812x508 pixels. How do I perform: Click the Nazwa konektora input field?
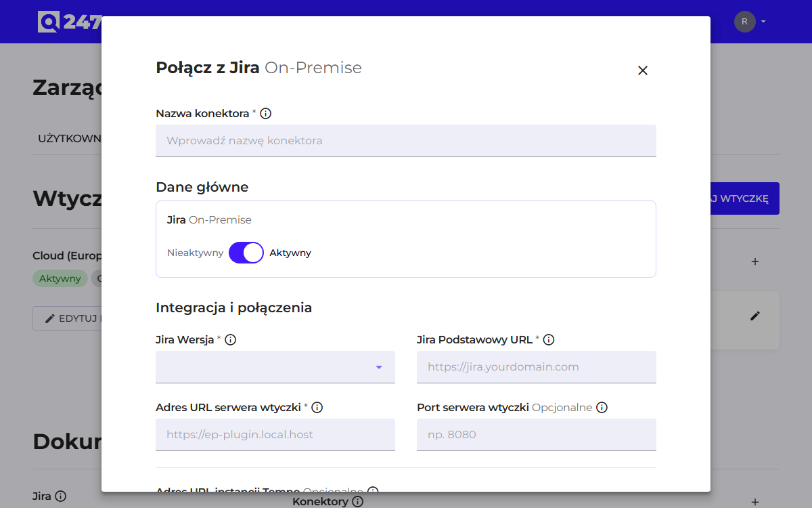pyautogui.click(x=406, y=141)
